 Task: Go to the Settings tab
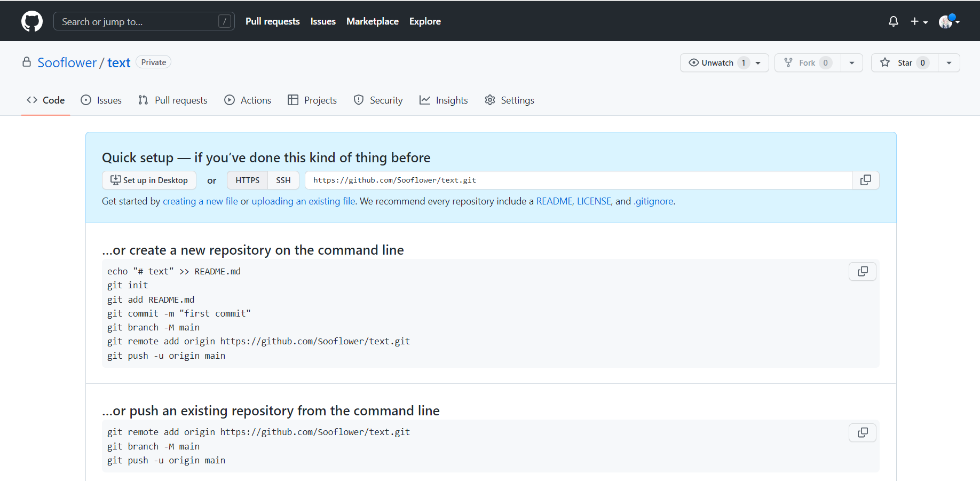pos(509,100)
